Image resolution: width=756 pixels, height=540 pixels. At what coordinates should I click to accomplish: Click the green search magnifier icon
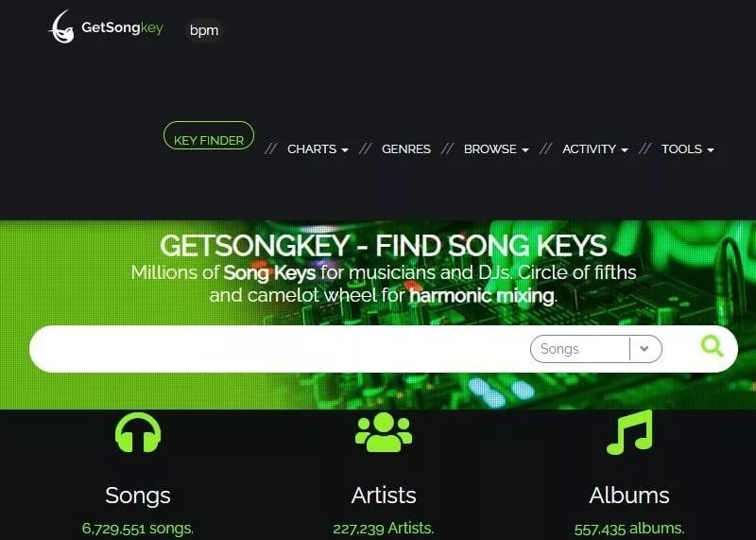(712, 346)
